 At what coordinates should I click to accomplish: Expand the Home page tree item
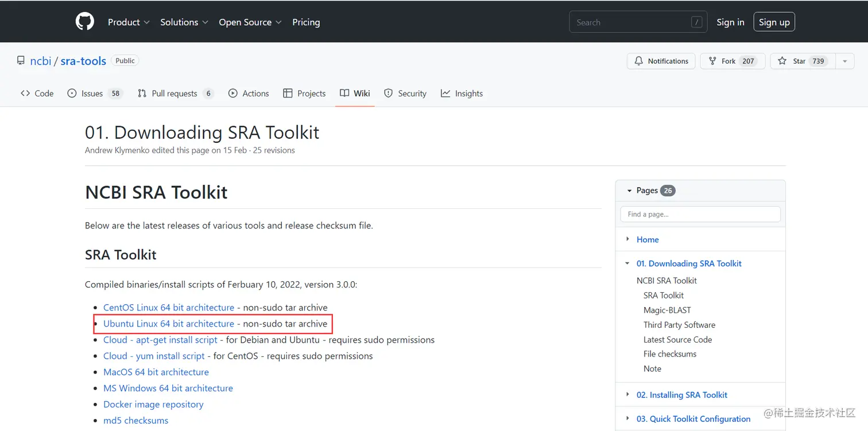coord(627,239)
